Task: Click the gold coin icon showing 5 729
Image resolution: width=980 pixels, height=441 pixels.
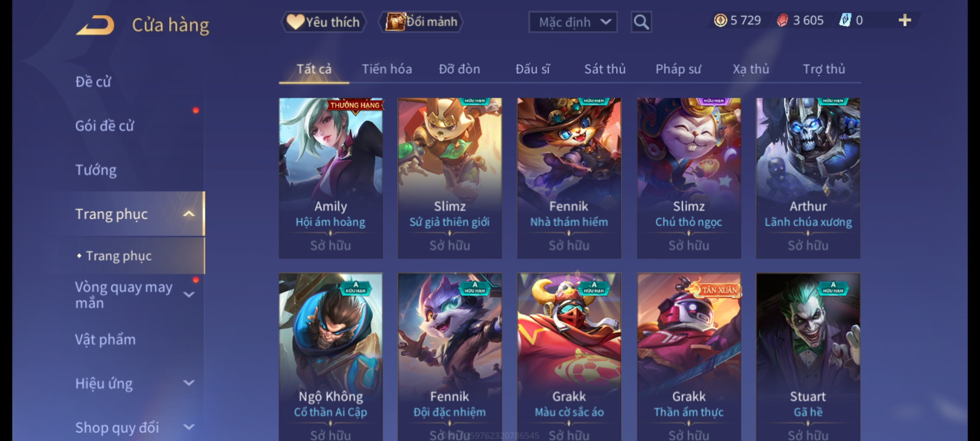Action: [x=720, y=20]
